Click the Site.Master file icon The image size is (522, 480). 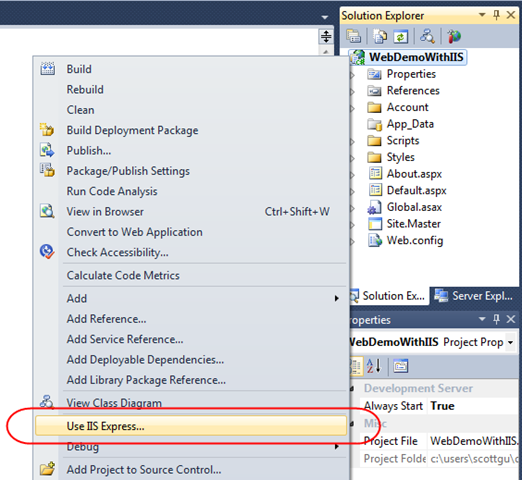[375, 224]
